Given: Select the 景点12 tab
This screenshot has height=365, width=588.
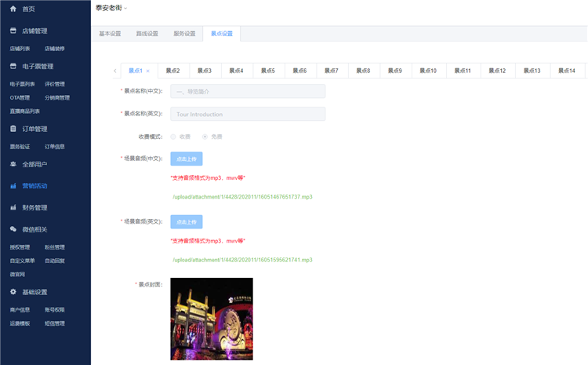Looking at the screenshot, I should (x=497, y=71).
